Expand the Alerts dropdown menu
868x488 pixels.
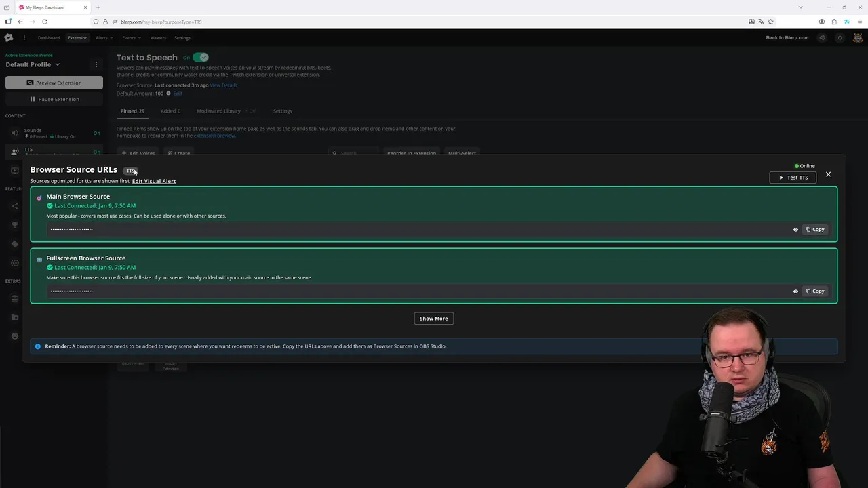(104, 38)
